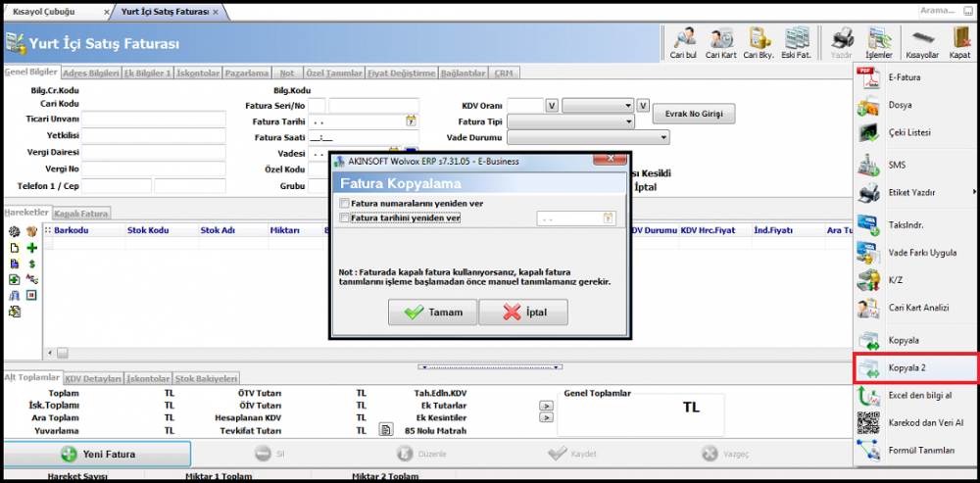
Task: Switch to Kapalı Fatura tab
Action: [x=81, y=213]
